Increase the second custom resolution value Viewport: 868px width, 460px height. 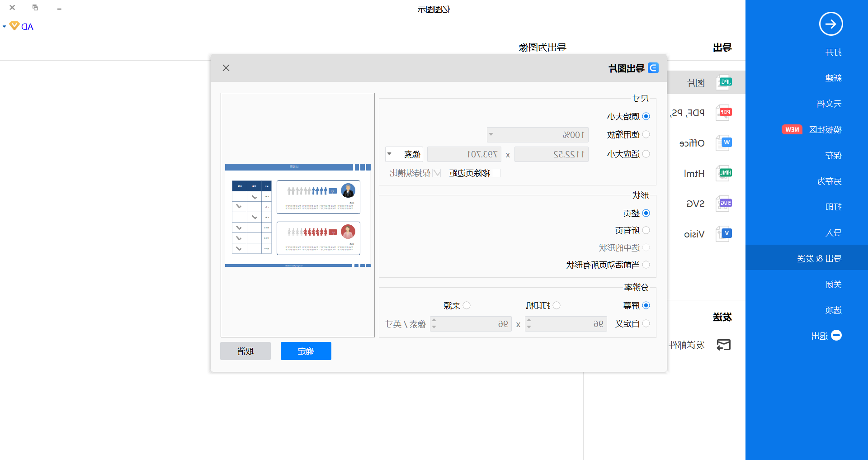(x=434, y=321)
